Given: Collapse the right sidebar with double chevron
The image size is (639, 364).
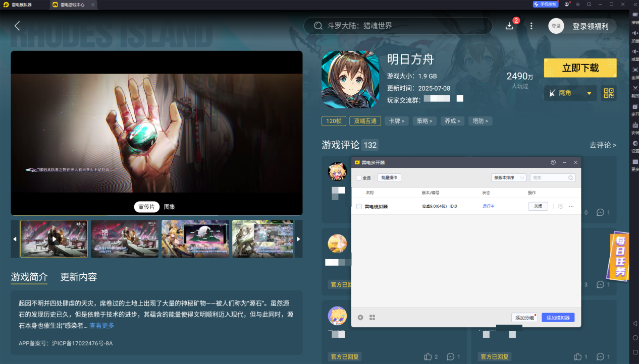Looking at the screenshot, I should 635,4.
